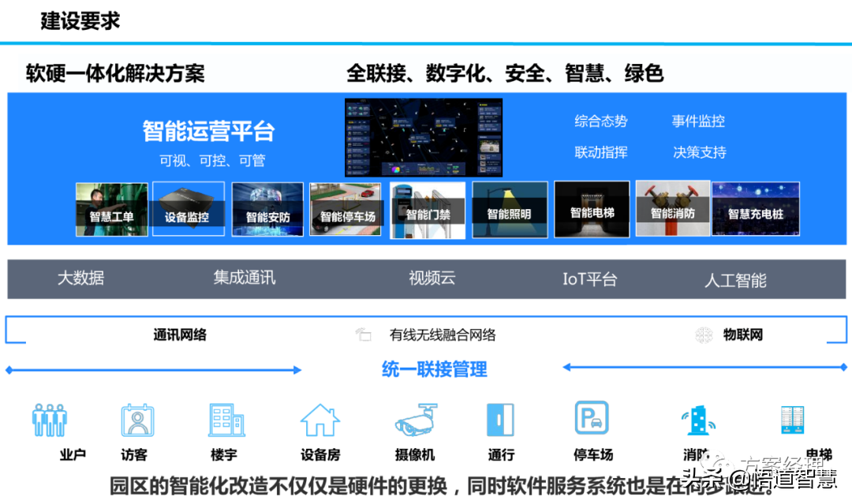The height and width of the screenshot is (504, 852).
Task: Select the 事件监控 text
Action: [698, 121]
